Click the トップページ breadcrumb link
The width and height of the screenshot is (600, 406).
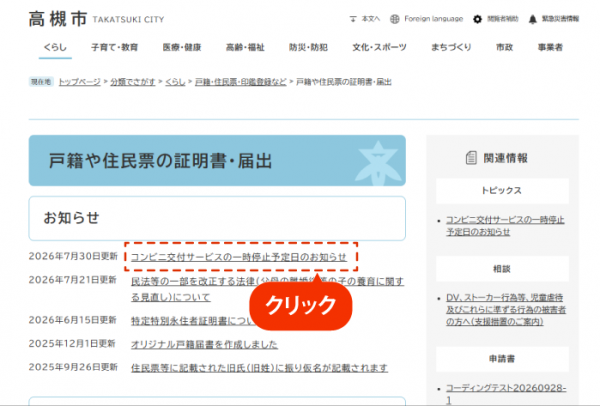[x=80, y=82]
